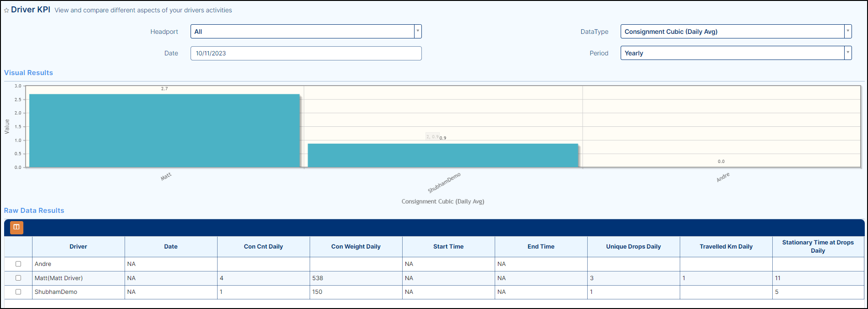Click the Date field showing 10/11/2023

coord(306,53)
